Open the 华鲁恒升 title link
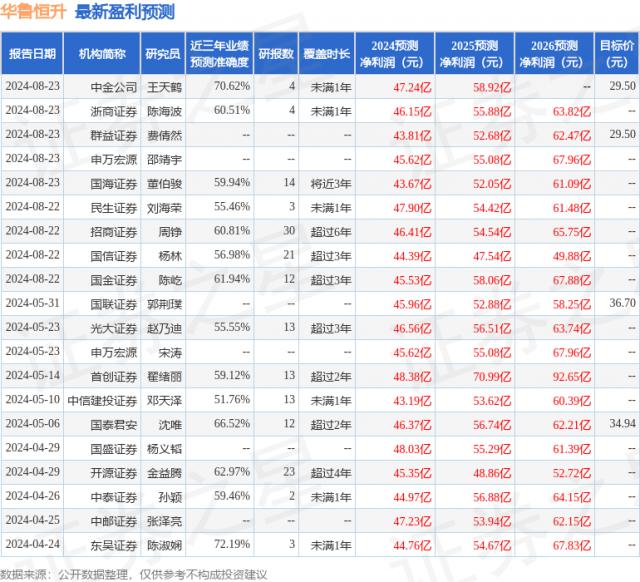Image resolution: width=640 pixels, height=582 pixels. [x=33, y=11]
